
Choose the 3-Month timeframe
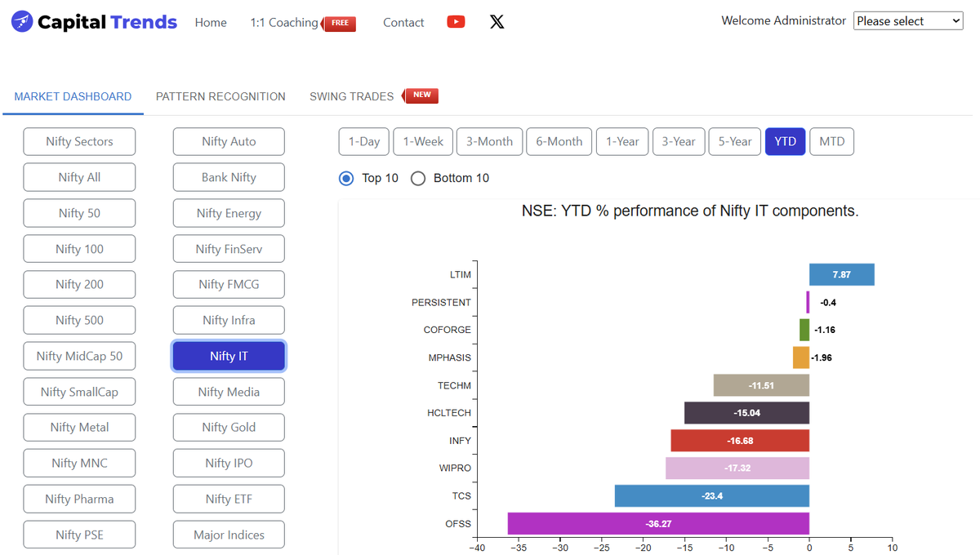489,141
